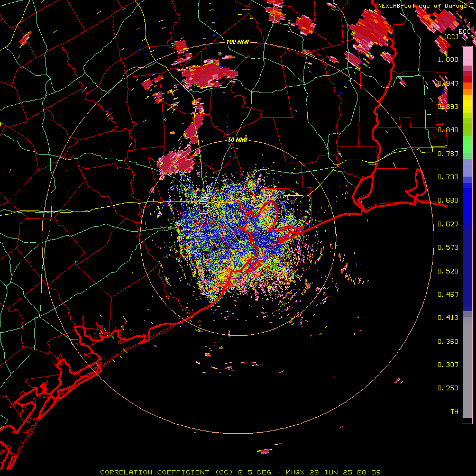This screenshot has height=476, width=476.
Task: Click the 20 JUN 25 date text
Action: (331, 472)
